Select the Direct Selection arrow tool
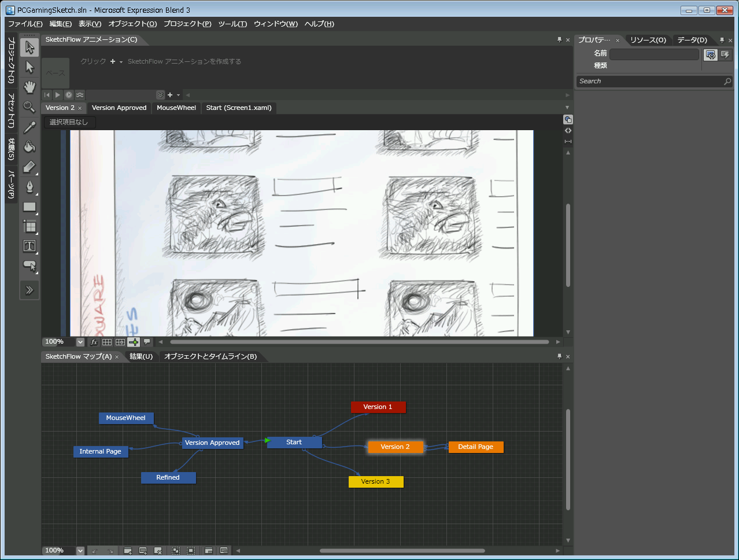 click(x=29, y=68)
